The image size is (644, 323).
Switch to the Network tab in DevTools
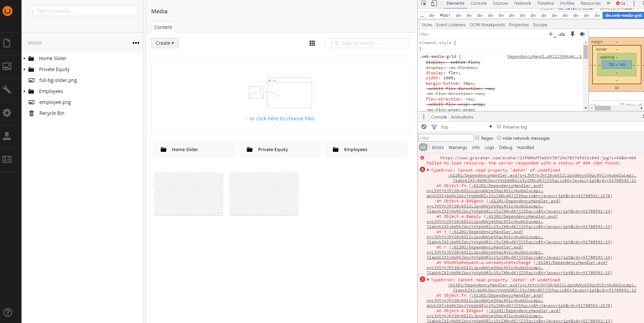tap(522, 3)
